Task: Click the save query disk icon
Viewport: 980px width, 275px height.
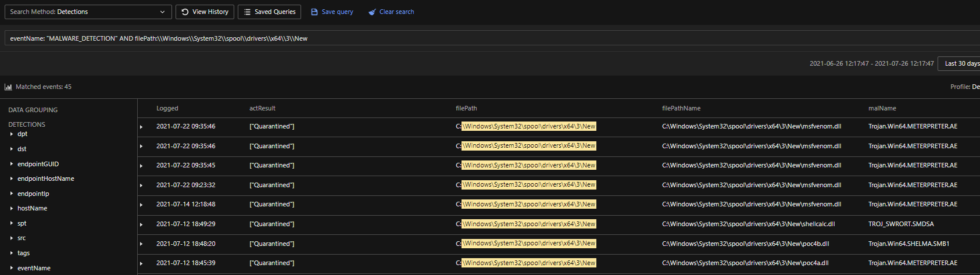Action: [314, 12]
